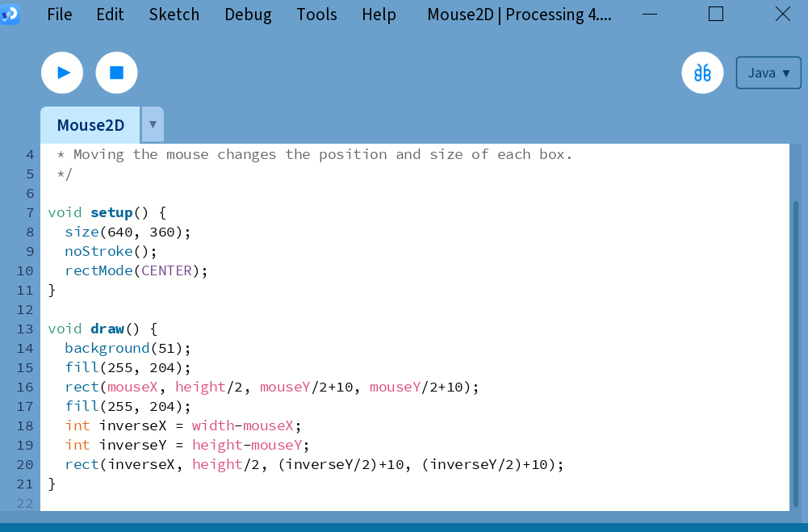The height and width of the screenshot is (532, 808).
Task: Click the Processing logo icon in title bar
Action: 10,14
